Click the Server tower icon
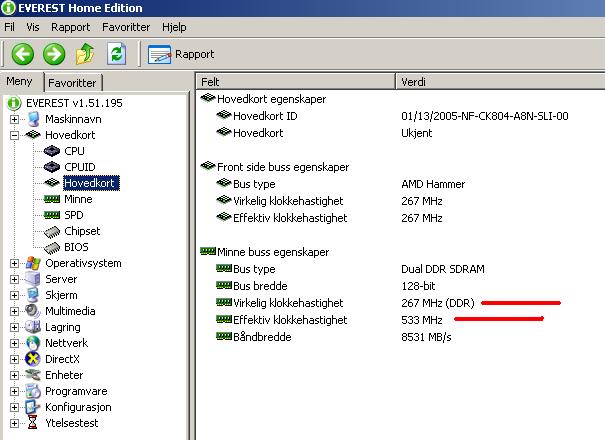The image size is (605, 440). 33,279
